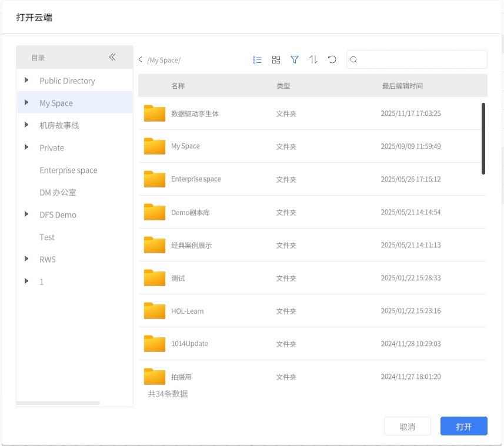Expand the DFS Demo node
Image resolution: width=504 pixels, height=446 pixels.
[26, 214]
